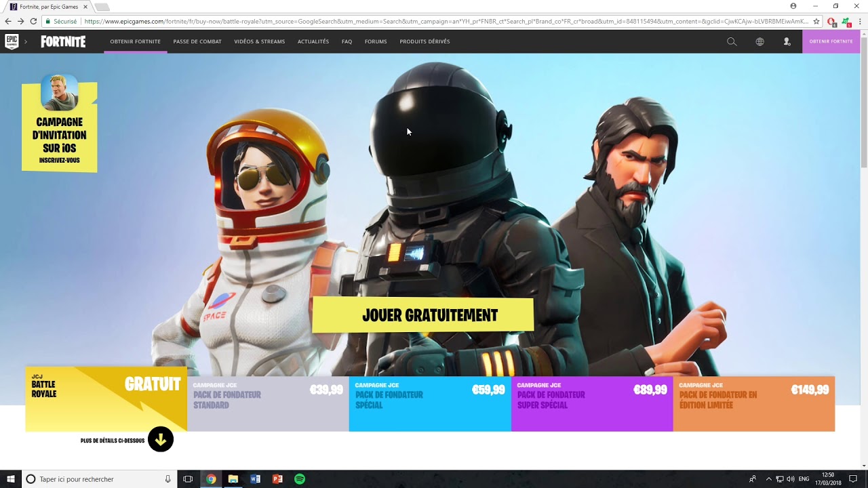Click the Plus de détails ci-dessous text

click(113, 441)
